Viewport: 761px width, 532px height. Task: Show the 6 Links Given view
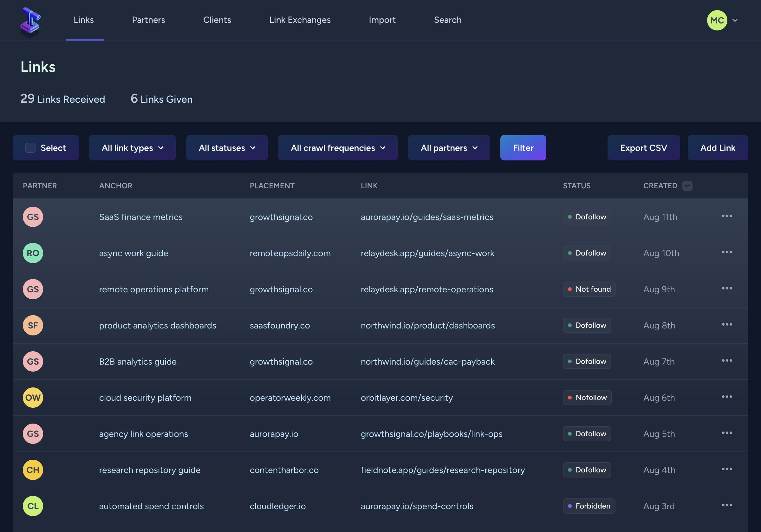click(161, 99)
